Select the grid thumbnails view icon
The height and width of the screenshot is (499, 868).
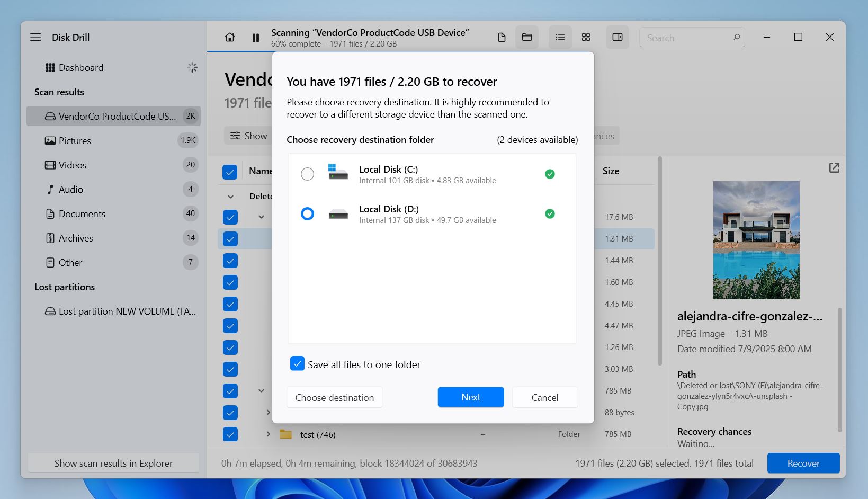tap(586, 37)
